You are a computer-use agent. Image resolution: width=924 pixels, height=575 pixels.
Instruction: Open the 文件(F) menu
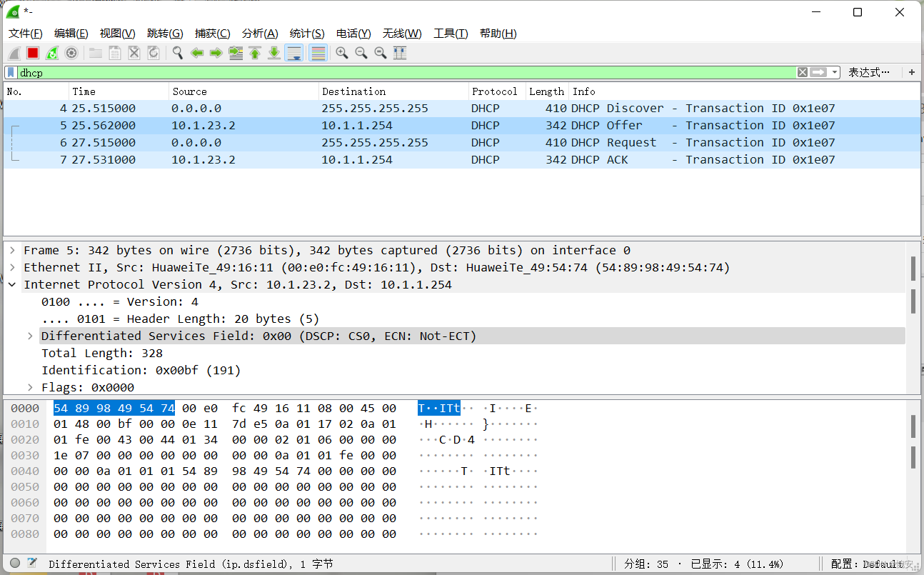26,34
